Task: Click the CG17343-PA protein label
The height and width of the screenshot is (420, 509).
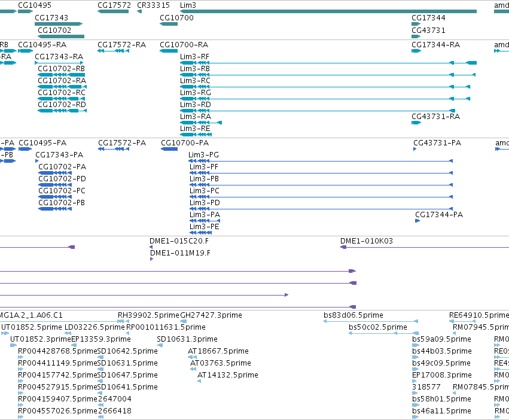Action: 59,155
